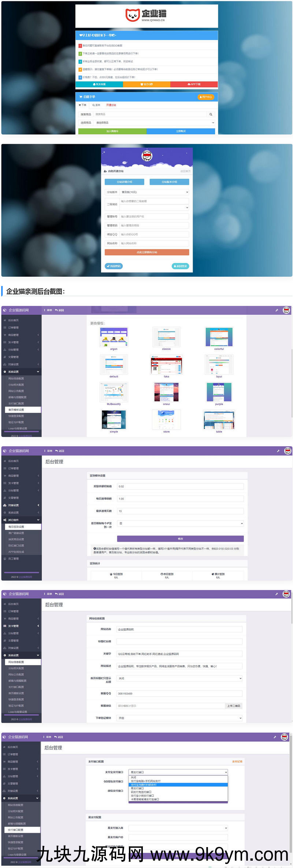Click the 其它组件 gears icon in sidebar
293x868 pixels.
[x=5, y=520]
